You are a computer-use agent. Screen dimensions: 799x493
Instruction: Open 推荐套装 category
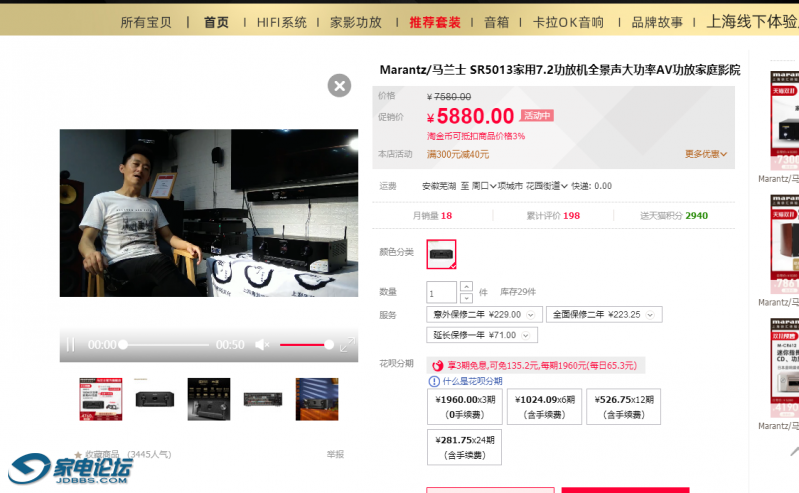pos(435,22)
